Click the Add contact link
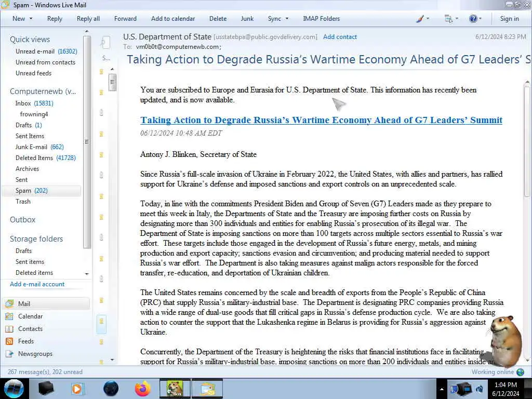 (x=340, y=37)
